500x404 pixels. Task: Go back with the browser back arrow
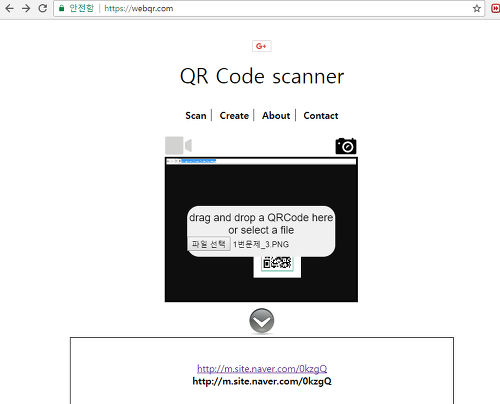[9, 8]
